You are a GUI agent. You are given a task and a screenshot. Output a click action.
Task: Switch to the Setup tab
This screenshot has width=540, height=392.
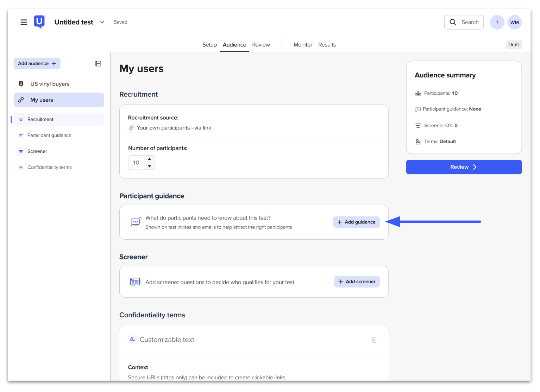(209, 45)
